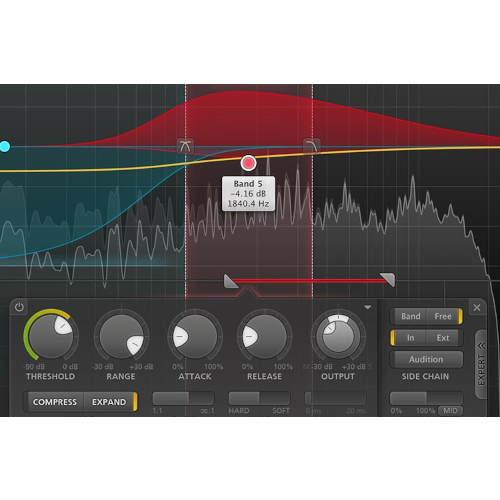The image size is (500, 500).
Task: Adjust the ratio slider 1:1 to ∞:1
Action: [x=183, y=398]
